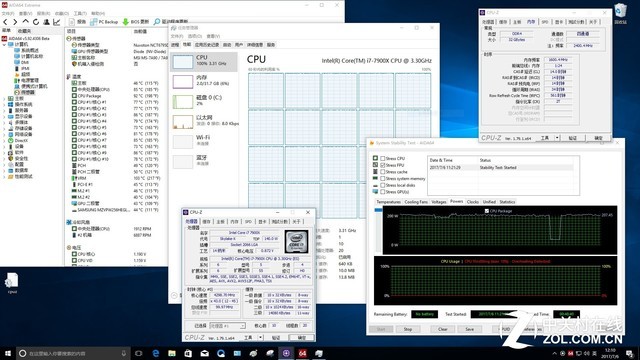Enable the Stress local disks checkbox
This screenshot has width=640, height=360.
383,185
